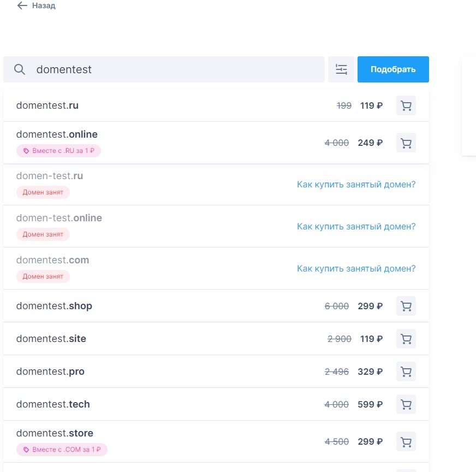
Task: Click the 'Вместе с .COM за 1 ₽' tag
Action: [x=62, y=450]
